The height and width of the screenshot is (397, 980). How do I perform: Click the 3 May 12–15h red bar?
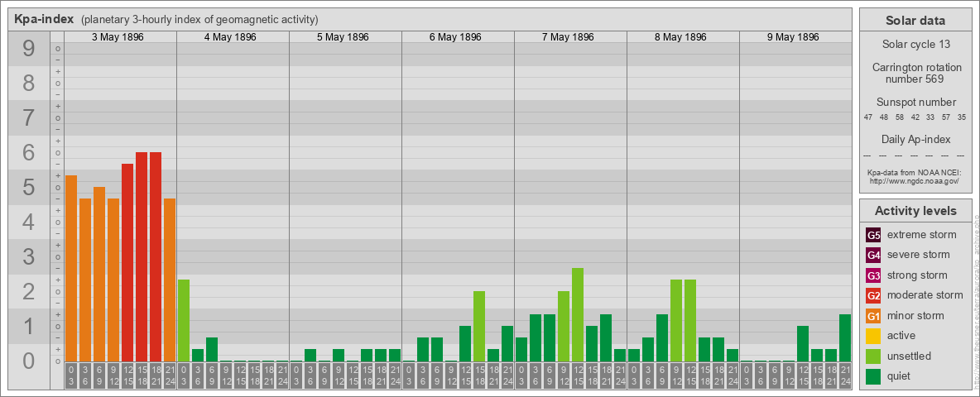click(x=127, y=263)
